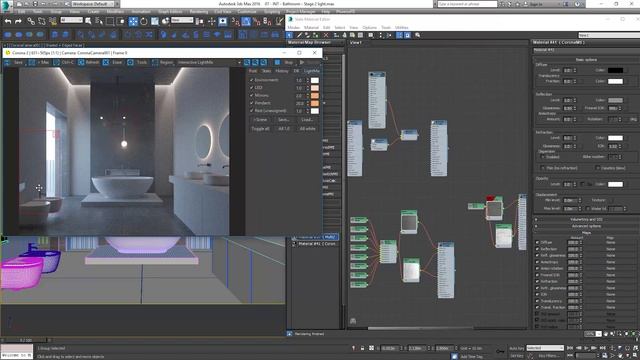Toggle the Refraction map checkbox in Maps rollout
Viewport: 640px width, 360px height.
click(537, 281)
